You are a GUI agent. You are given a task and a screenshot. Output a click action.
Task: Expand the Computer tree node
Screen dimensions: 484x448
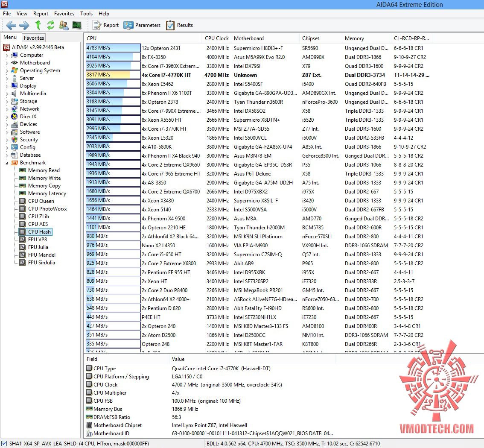[7, 55]
